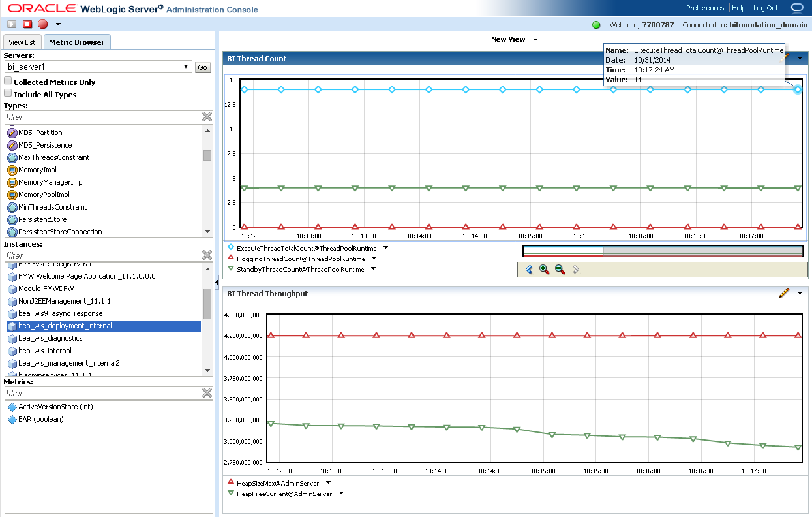Open BI Thread Throughput chart menu arrow
Screen dimensions: 812x517
coord(800,293)
